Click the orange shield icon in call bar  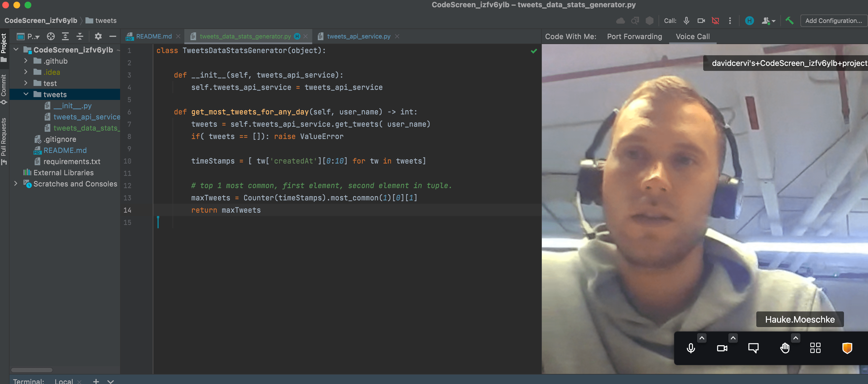(x=847, y=348)
